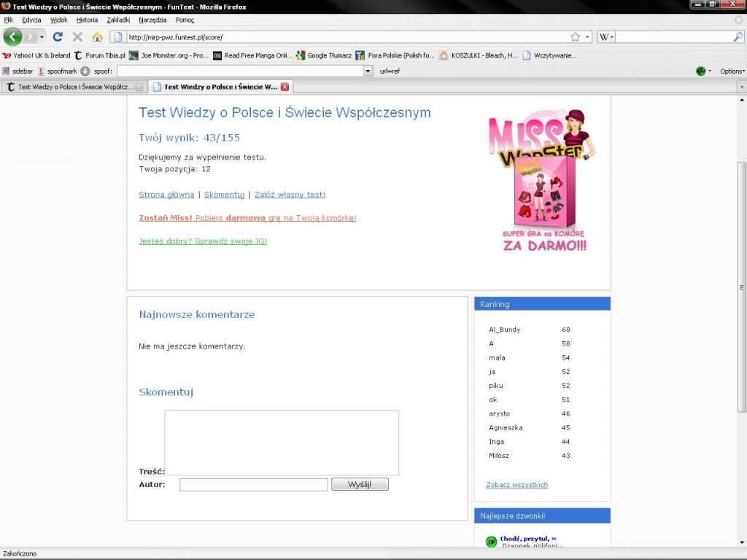The image size is (747, 560).
Task: Open the Widok menu
Action: [59, 20]
